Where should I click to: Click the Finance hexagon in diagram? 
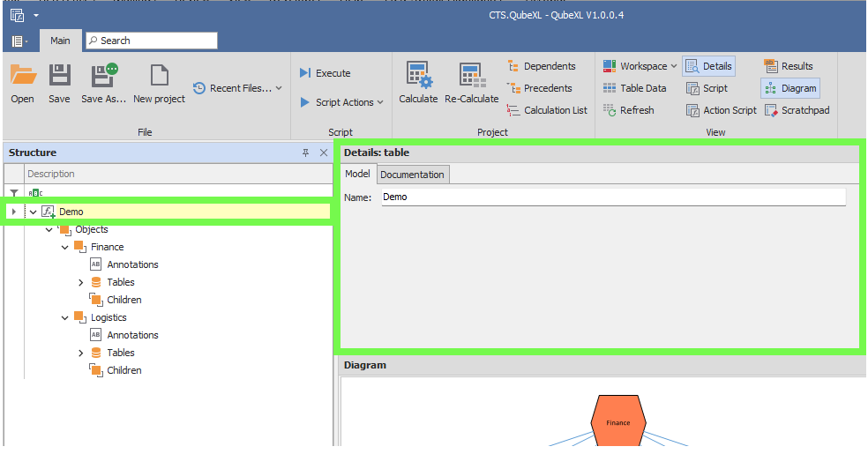[x=618, y=422]
